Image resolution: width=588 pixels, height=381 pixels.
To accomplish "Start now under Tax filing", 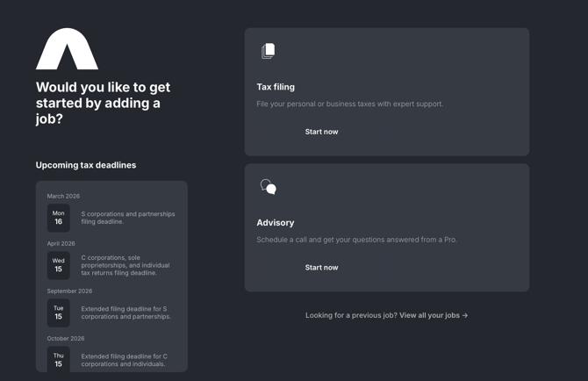I will [x=321, y=132].
